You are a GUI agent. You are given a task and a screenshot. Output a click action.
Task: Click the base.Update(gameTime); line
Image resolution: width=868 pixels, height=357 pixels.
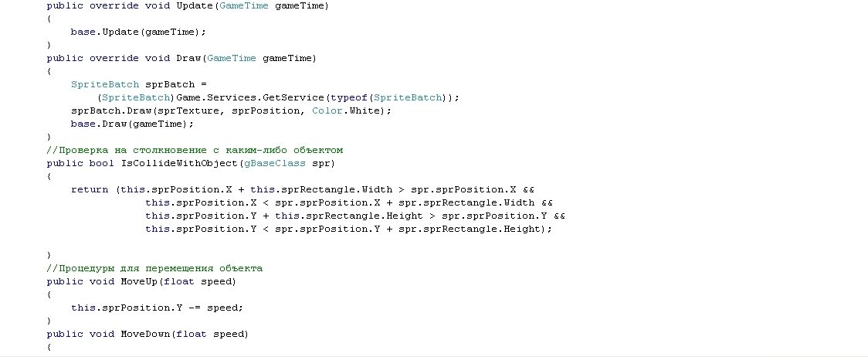137,32
